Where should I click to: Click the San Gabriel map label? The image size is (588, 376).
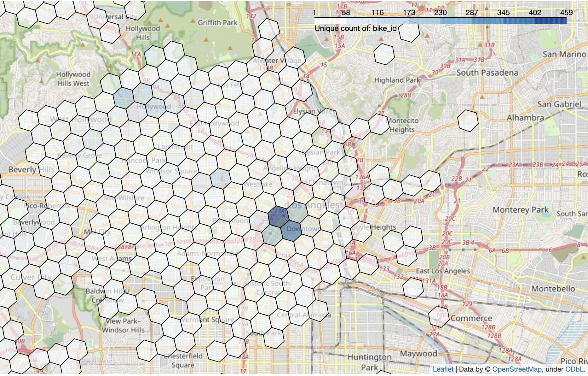pos(559,104)
